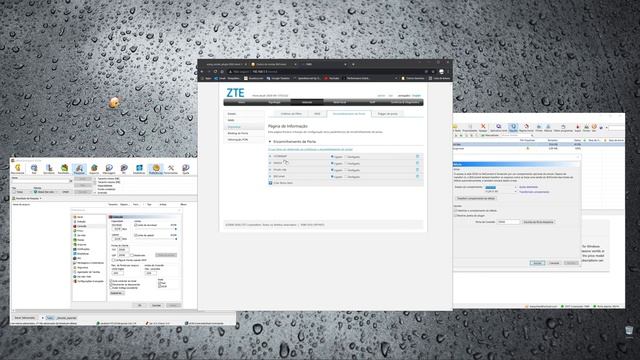Expand the second port forwarding rule row
This screenshot has width=640, height=360.
click(270, 163)
